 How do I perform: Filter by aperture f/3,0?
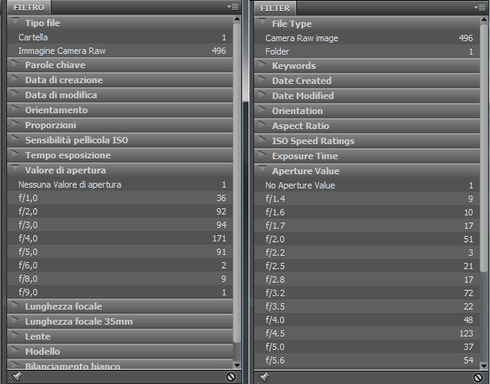120,225
